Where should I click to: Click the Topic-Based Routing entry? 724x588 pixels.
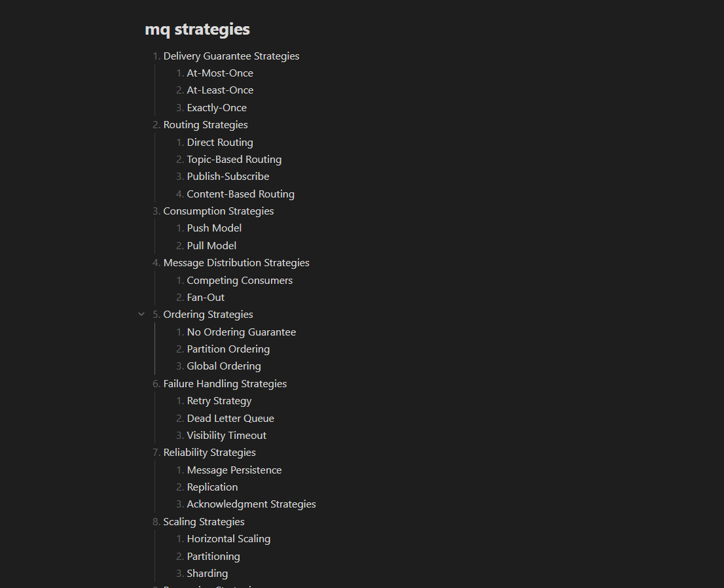[234, 160]
